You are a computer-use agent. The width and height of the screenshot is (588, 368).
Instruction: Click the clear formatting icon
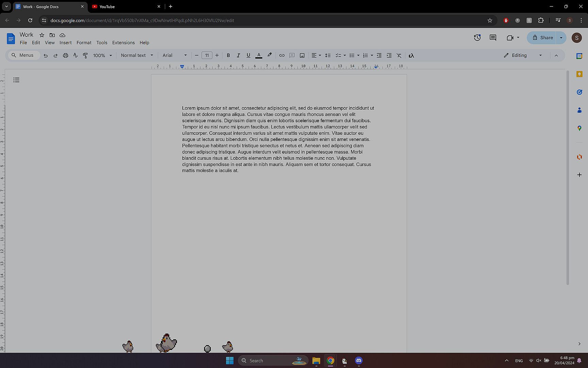(x=399, y=56)
